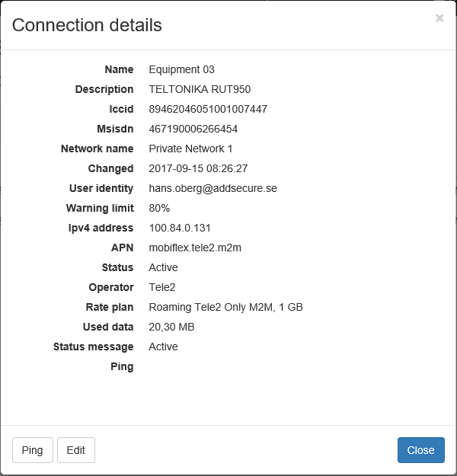Viewport: 457px width, 476px height.
Task: Select the Equipment 03 name value
Action: [x=182, y=69]
